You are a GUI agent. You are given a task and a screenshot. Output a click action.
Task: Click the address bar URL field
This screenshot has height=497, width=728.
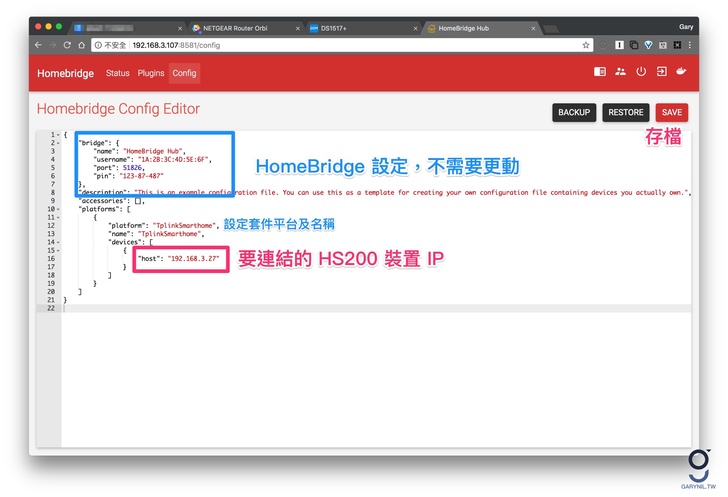(341, 45)
